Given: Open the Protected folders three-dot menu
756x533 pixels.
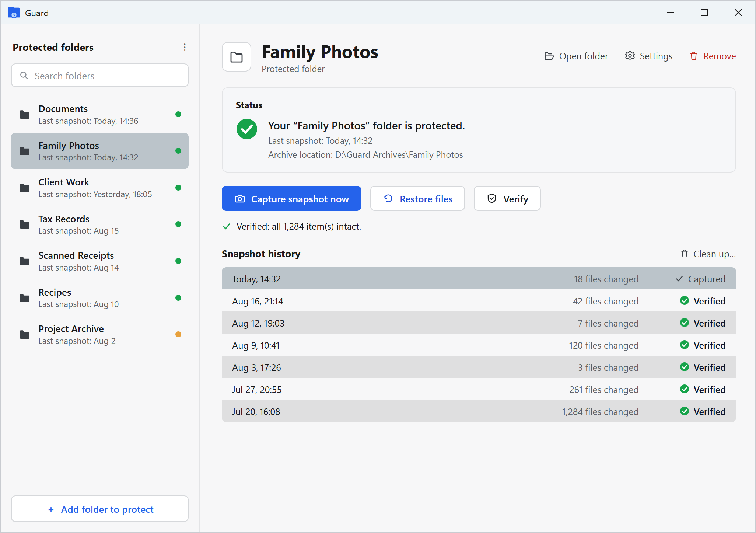Looking at the screenshot, I should click(185, 47).
